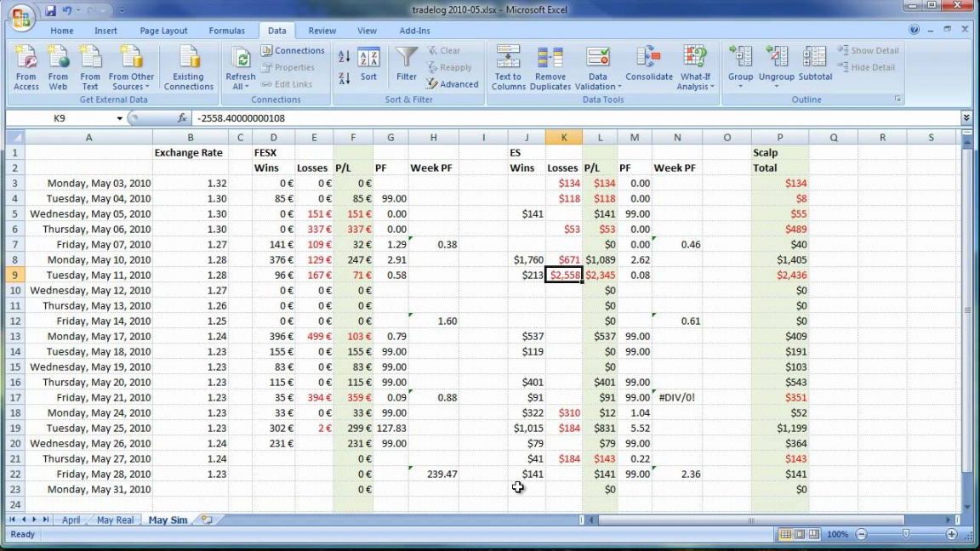980x551 pixels.
Task: Switch to the May Real sheet tab
Action: (x=115, y=520)
